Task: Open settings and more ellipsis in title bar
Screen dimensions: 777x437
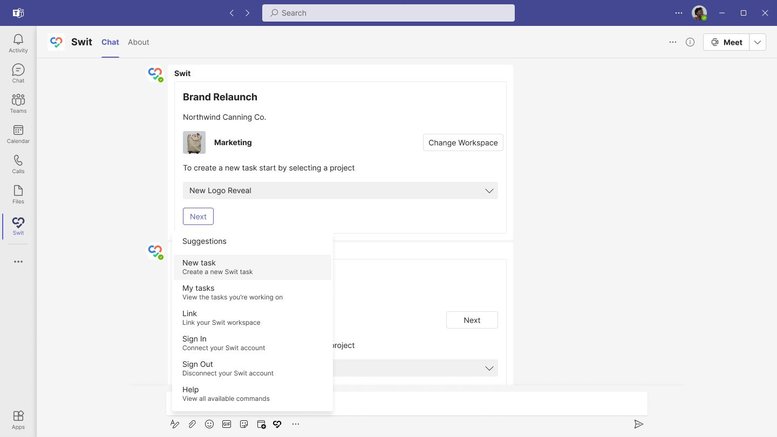Action: tap(678, 13)
